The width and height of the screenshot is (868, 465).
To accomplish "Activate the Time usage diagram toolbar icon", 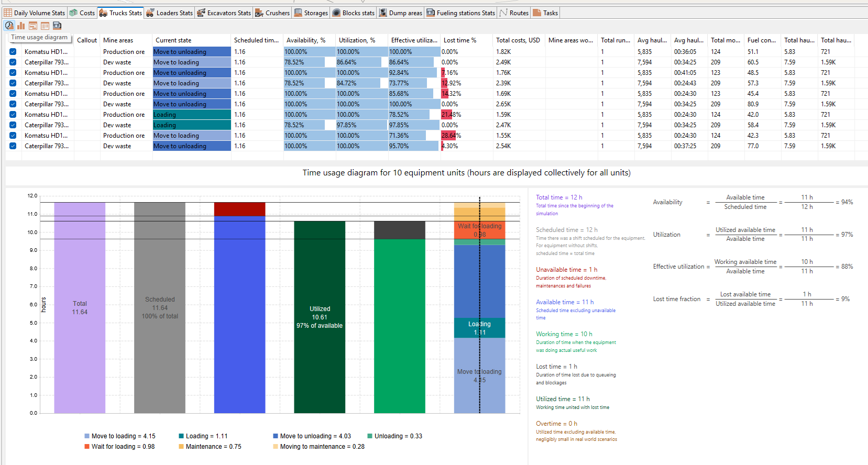I will tap(9, 26).
